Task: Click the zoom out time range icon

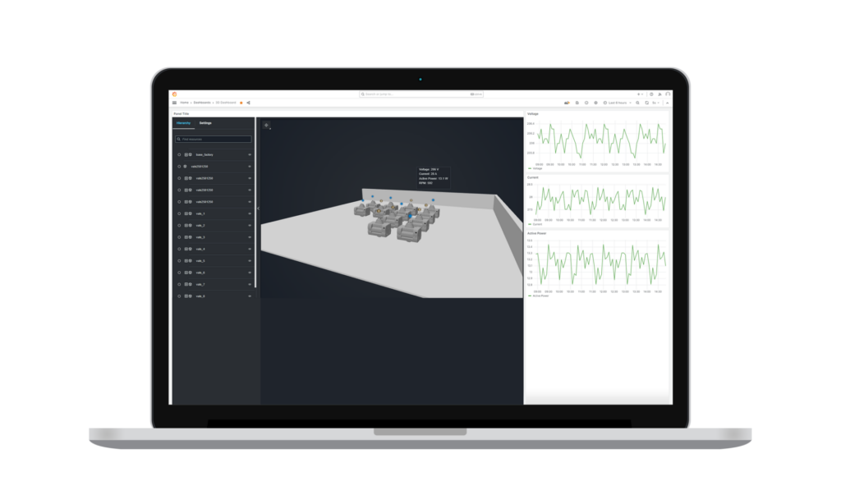Action: tap(638, 103)
